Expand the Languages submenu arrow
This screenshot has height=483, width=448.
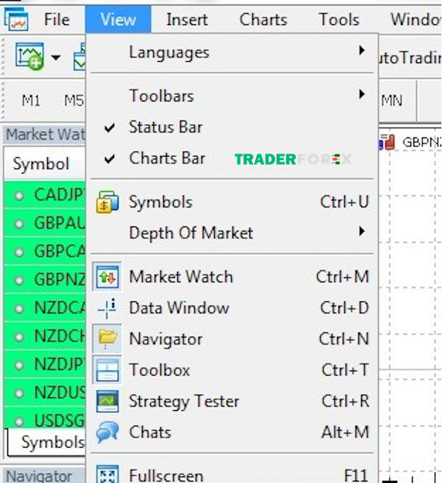click(x=362, y=50)
